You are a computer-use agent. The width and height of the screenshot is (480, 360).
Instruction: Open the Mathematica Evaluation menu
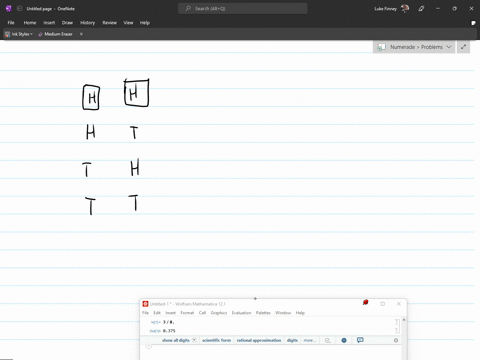pos(241,313)
